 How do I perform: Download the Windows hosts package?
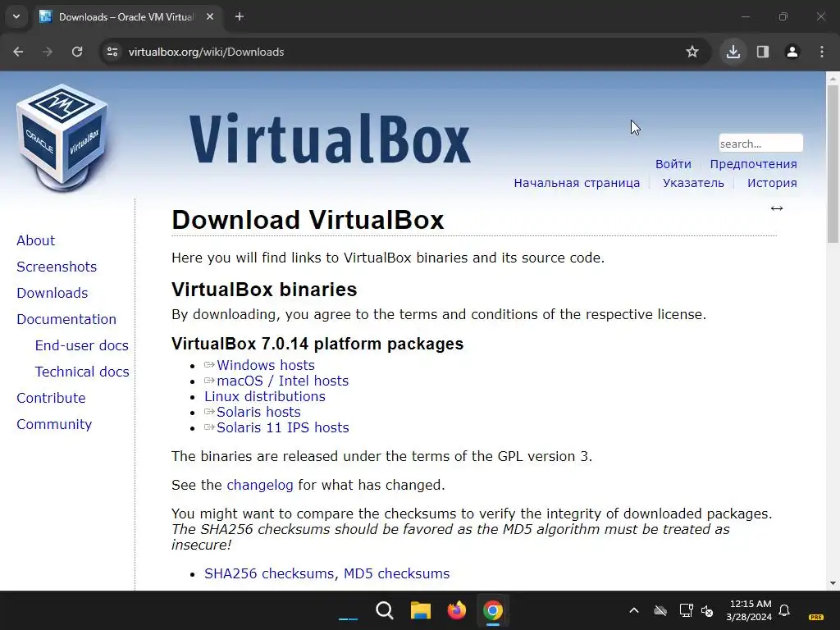click(x=266, y=365)
